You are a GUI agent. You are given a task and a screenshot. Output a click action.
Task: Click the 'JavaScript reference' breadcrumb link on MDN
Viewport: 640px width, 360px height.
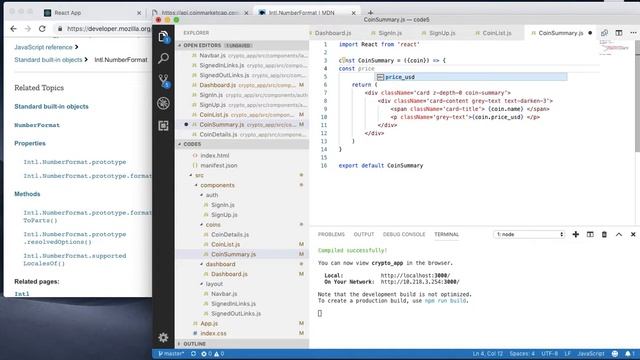point(43,47)
